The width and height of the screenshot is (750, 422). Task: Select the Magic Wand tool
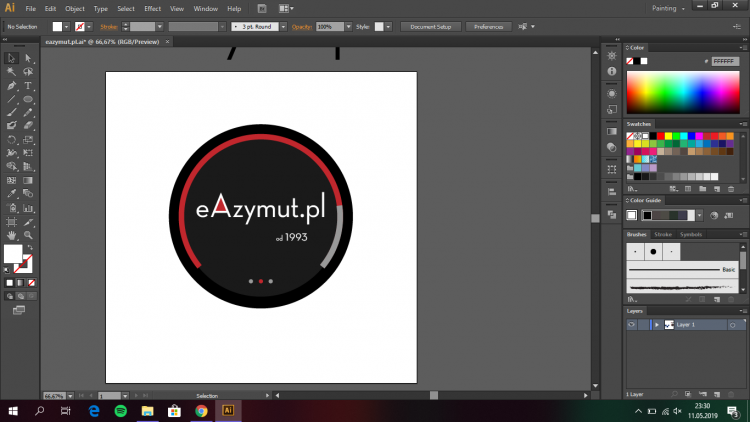(x=11, y=72)
